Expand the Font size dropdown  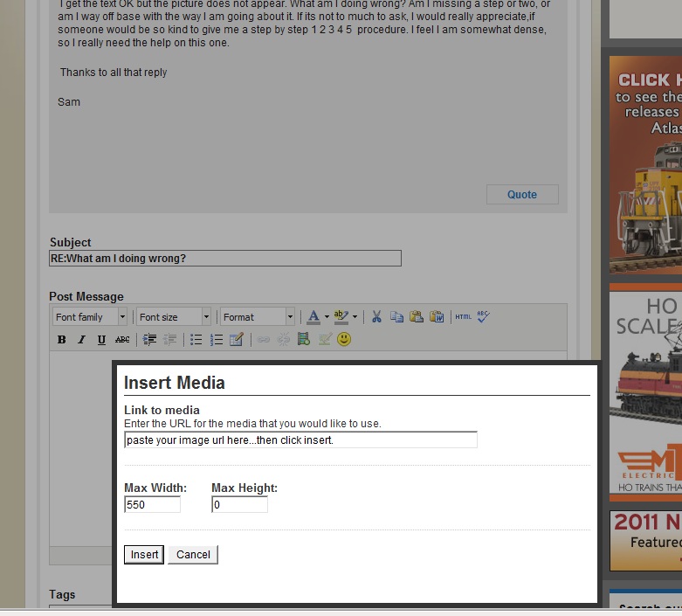point(174,317)
